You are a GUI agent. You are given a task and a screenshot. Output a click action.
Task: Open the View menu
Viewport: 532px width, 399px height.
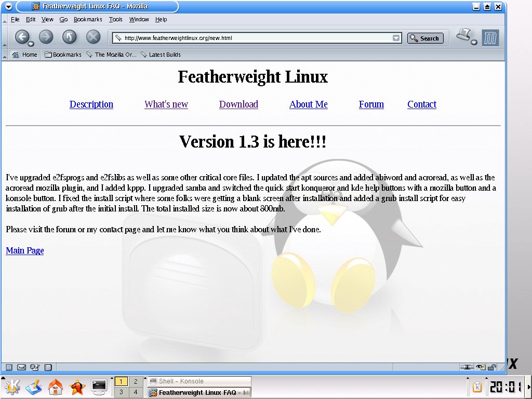click(47, 19)
